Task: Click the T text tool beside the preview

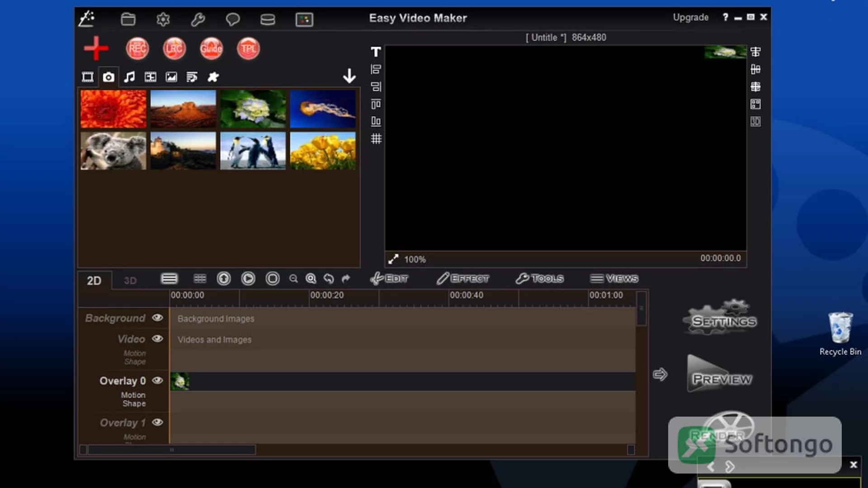Action: tap(376, 52)
